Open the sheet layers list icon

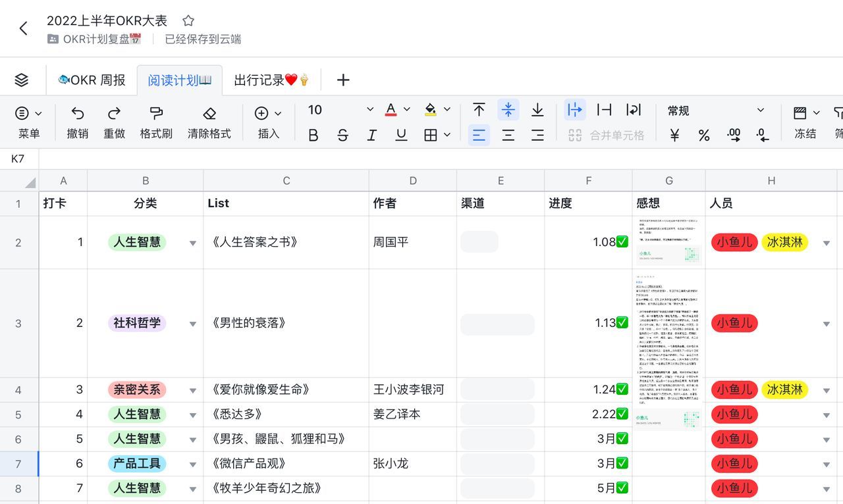22,80
